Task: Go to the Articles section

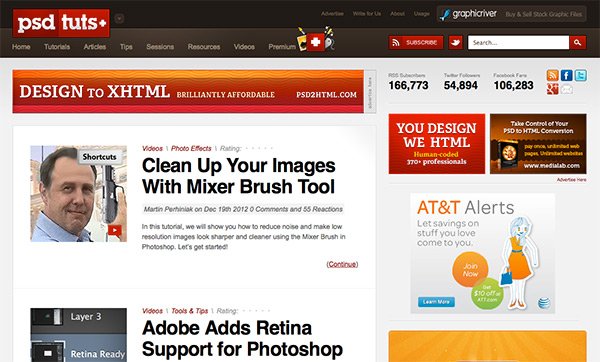Action: coord(95,47)
